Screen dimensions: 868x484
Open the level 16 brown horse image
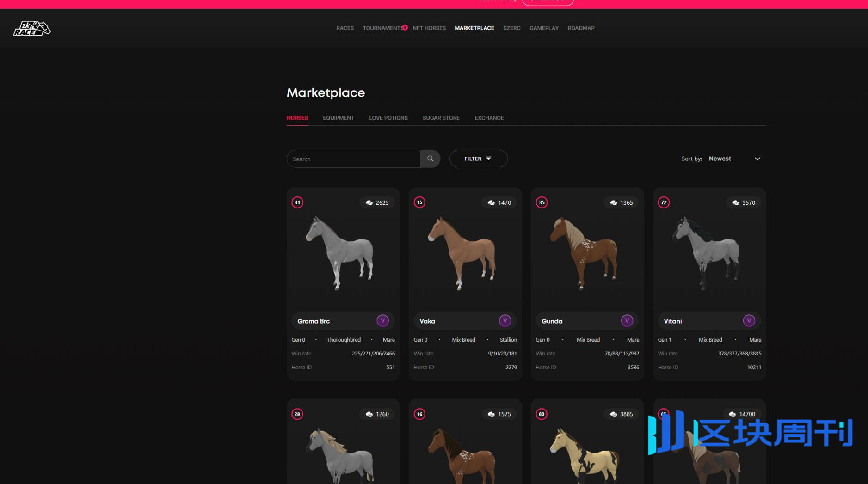(x=462, y=455)
